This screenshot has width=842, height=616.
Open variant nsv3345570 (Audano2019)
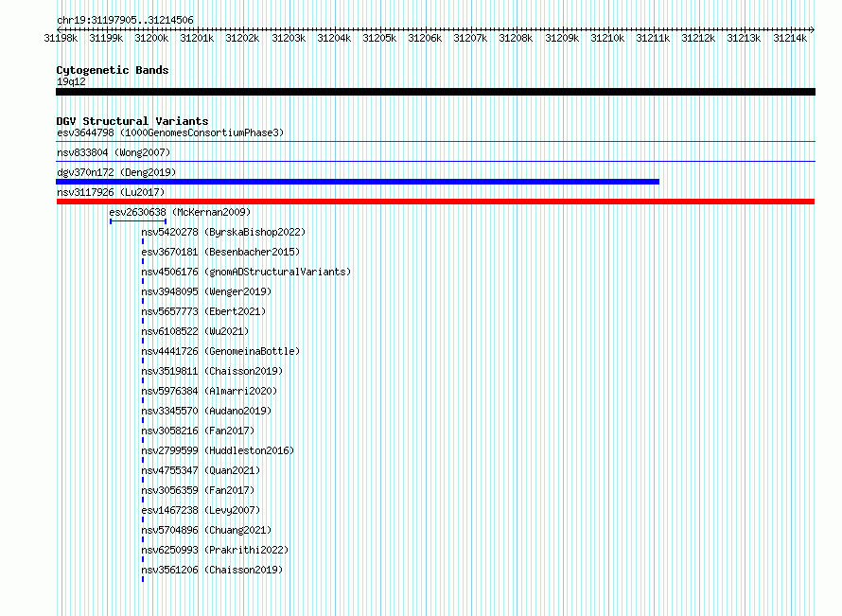point(206,411)
